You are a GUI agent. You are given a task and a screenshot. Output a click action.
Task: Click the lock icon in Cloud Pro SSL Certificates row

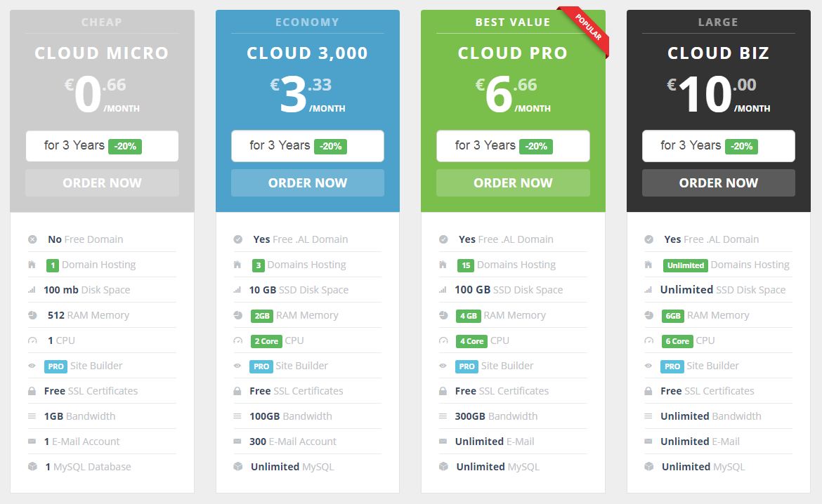pyautogui.click(x=443, y=391)
